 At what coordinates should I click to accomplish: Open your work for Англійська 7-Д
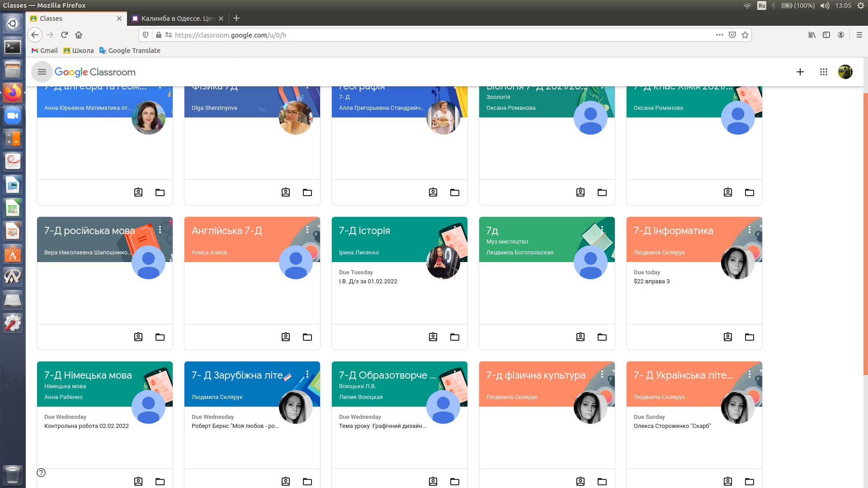coord(286,337)
